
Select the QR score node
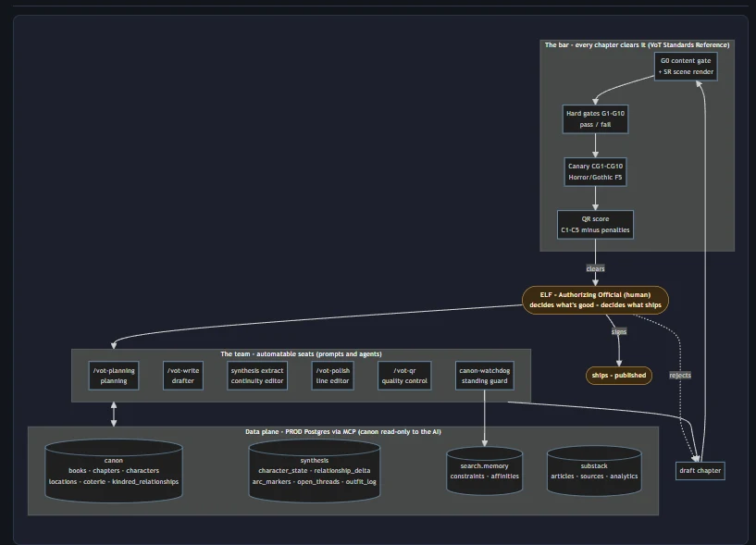(595, 224)
